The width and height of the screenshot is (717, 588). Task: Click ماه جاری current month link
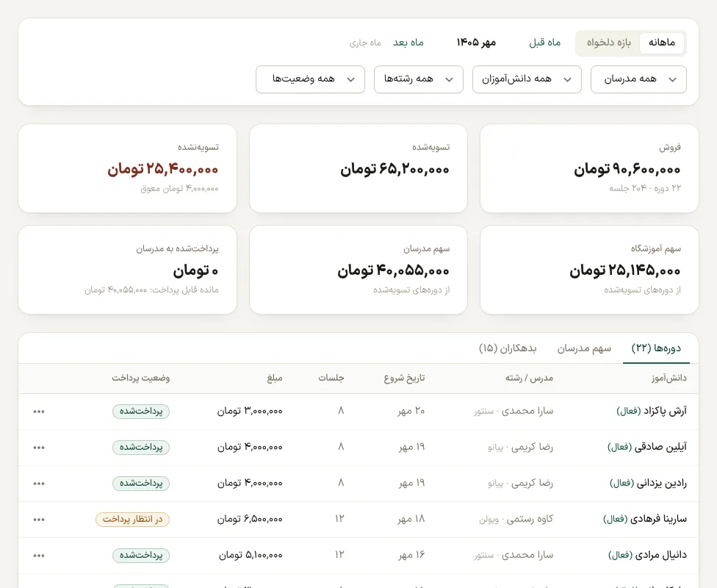tap(365, 43)
